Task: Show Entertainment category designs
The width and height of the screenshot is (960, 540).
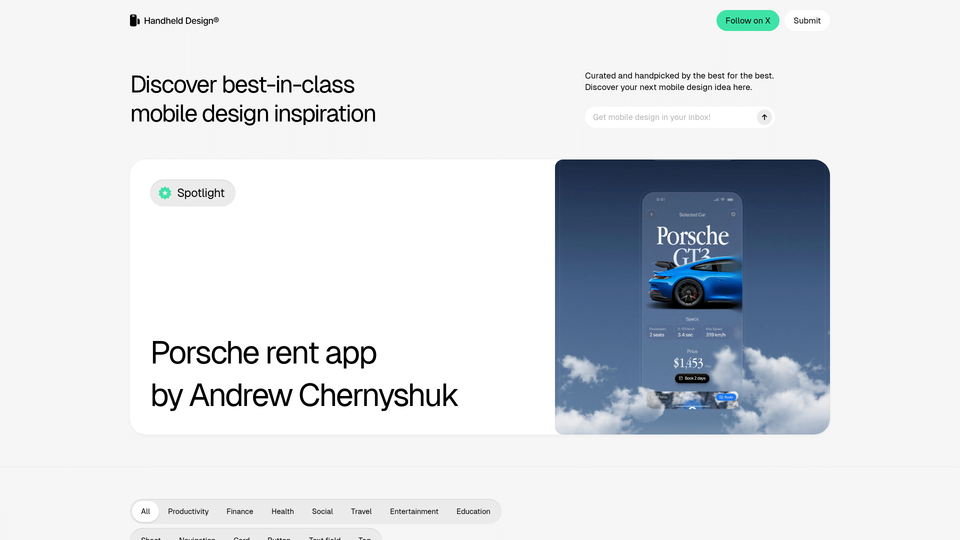Action: click(414, 511)
